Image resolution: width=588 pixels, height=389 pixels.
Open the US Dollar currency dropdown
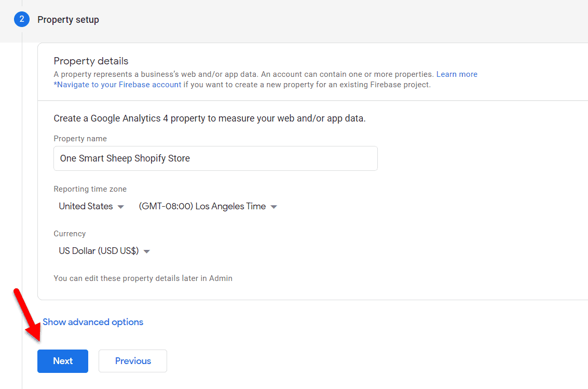[x=104, y=251]
